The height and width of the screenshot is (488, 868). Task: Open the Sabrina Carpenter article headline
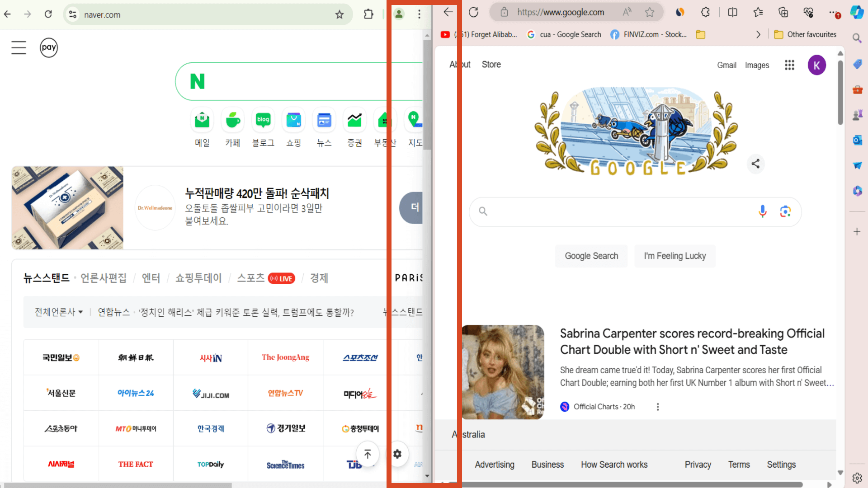pyautogui.click(x=692, y=342)
